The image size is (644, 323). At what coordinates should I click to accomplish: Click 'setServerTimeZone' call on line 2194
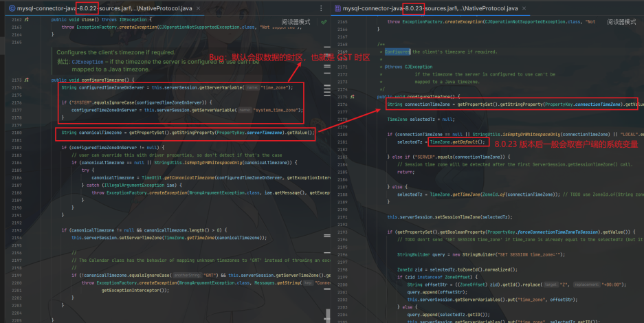(x=142, y=238)
